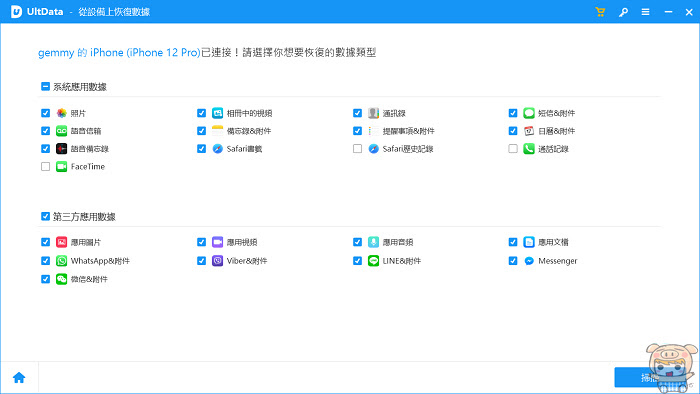Screen dimensions: 700x394
Task: Click the 語音信箱 label text
Action: 86,131
